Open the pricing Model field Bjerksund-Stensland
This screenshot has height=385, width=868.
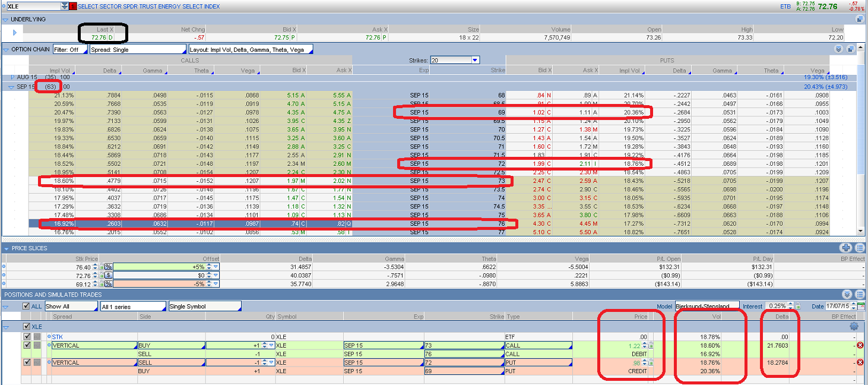(x=707, y=307)
